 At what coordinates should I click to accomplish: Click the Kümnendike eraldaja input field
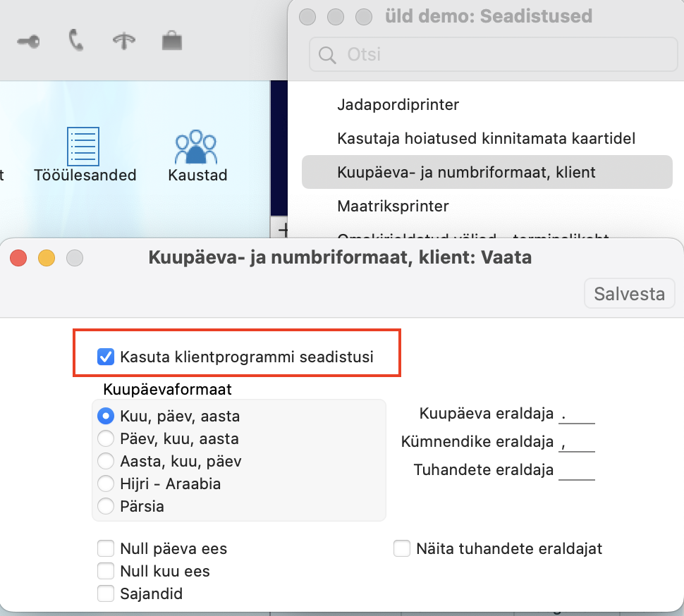pos(577,442)
